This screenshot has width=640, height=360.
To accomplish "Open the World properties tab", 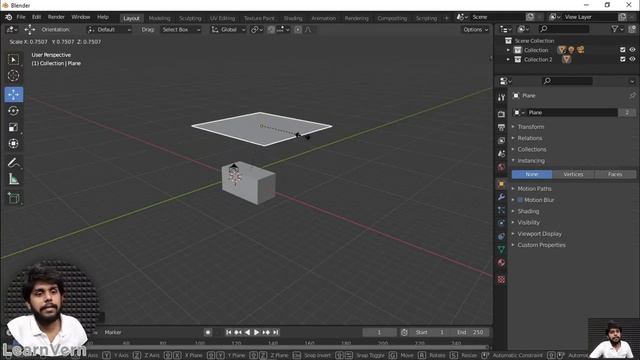I will [x=501, y=167].
